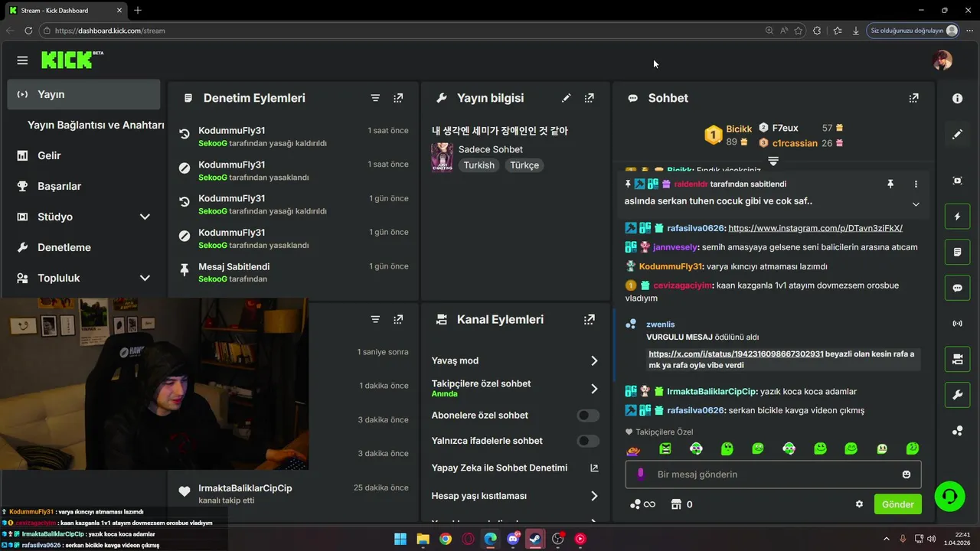Open the Instagram link from rafasilva0626
Screen dimensions: 980x551
point(815,228)
